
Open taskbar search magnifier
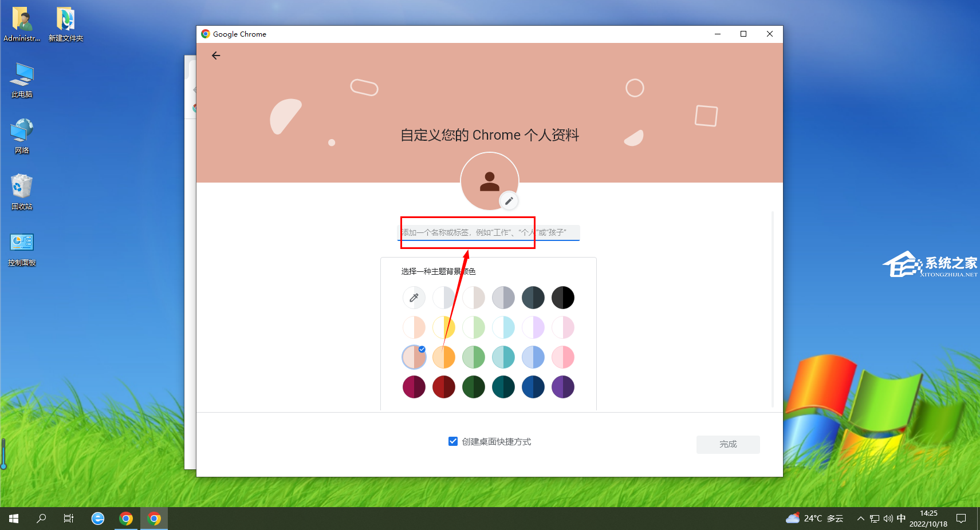pyautogui.click(x=41, y=519)
